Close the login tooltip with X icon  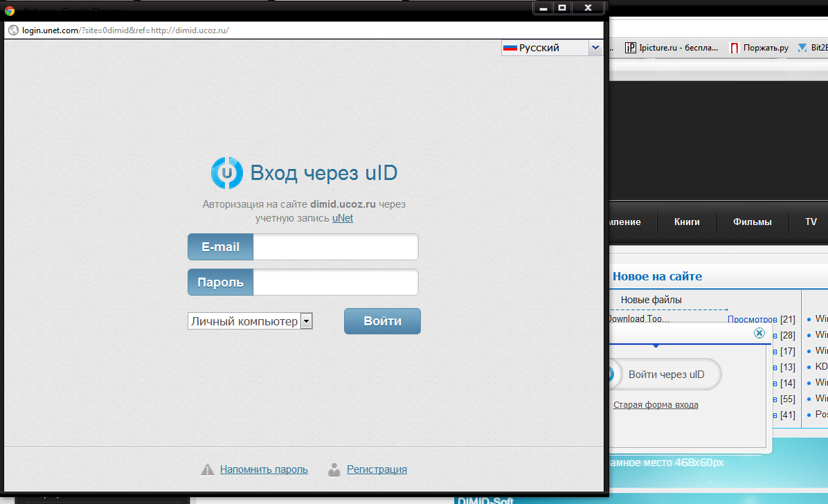(759, 333)
